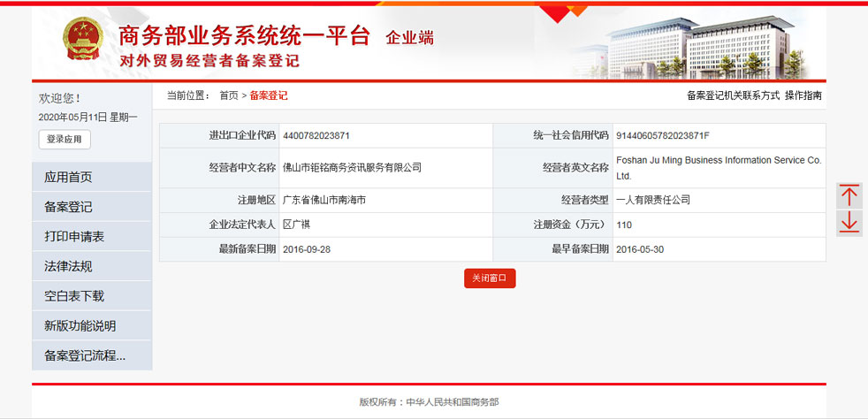Click the 经营者英文名称 label
This screenshot has width=868, height=419.
coord(575,168)
